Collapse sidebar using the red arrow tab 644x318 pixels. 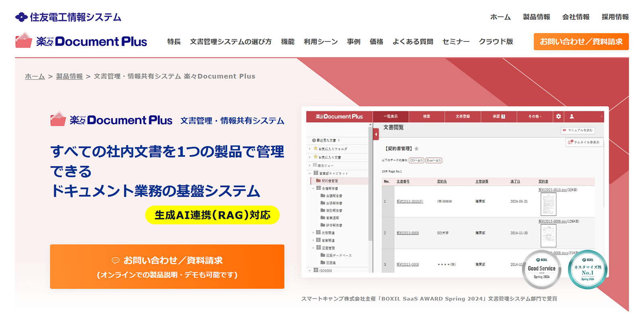(x=376, y=134)
